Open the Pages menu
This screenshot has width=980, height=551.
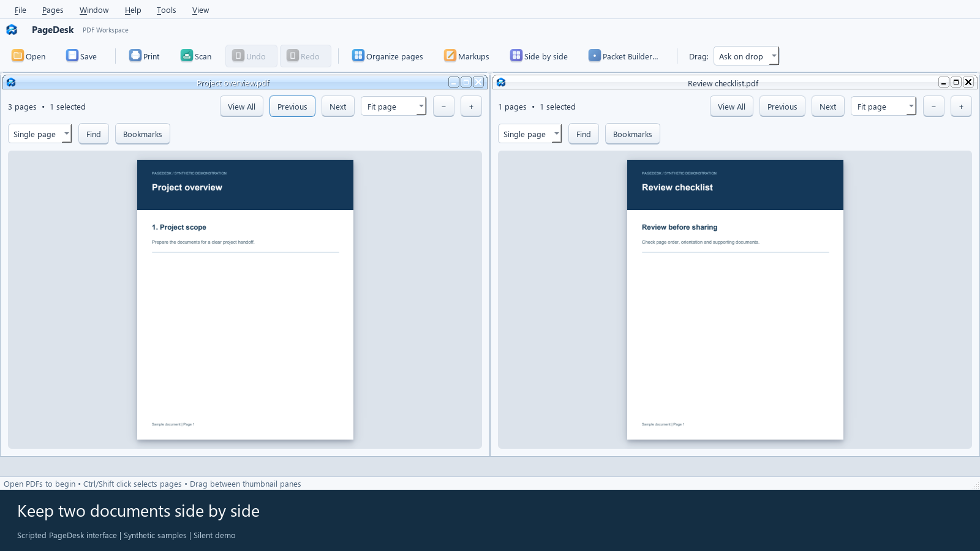(x=53, y=10)
